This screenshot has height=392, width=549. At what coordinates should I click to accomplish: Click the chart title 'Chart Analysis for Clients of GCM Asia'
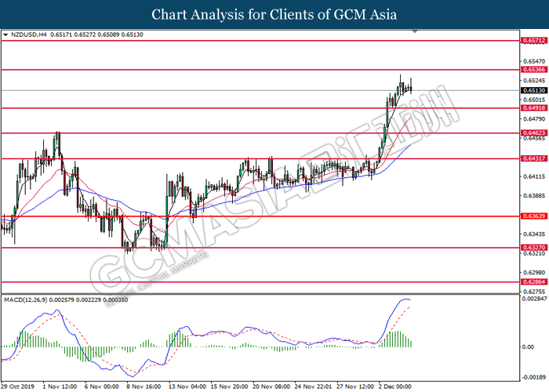click(274, 15)
